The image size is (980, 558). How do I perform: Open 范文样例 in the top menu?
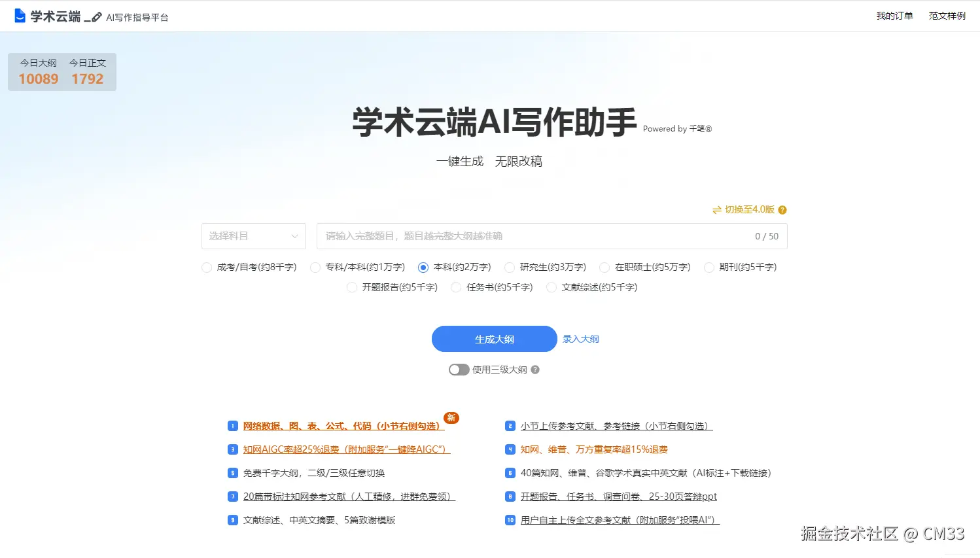pyautogui.click(x=947, y=16)
